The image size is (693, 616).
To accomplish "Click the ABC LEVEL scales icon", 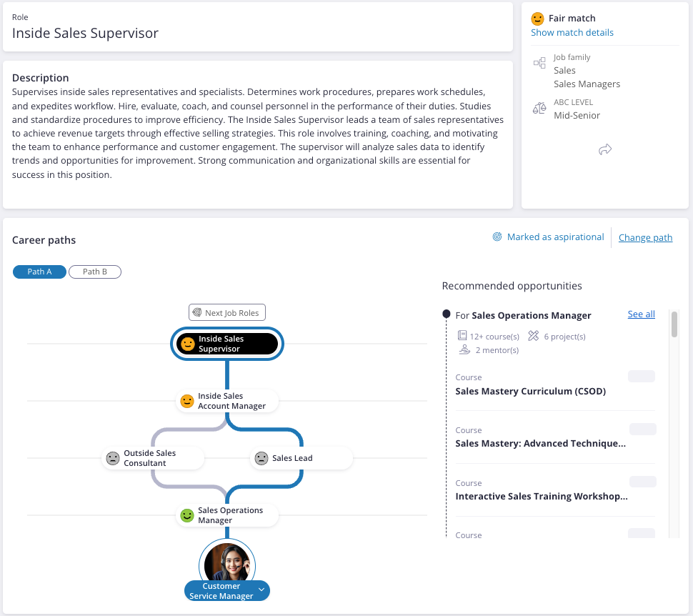I will click(x=539, y=109).
